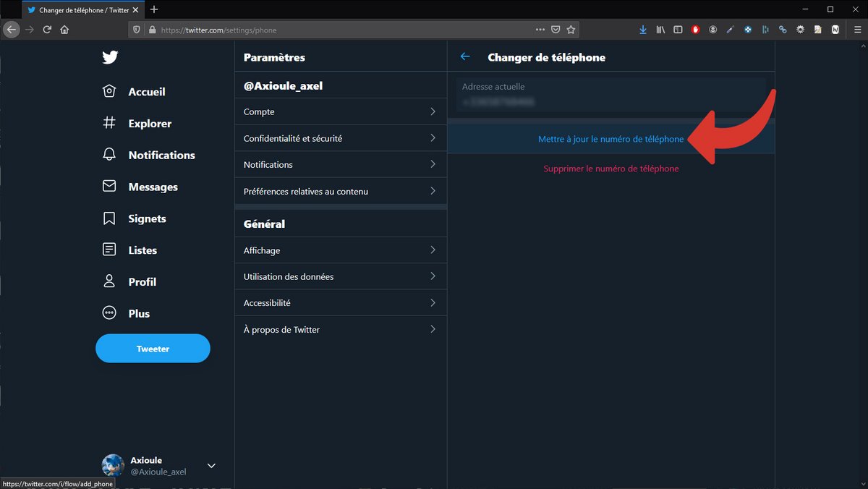
Task: Open the Compte settings item
Action: pos(341,111)
